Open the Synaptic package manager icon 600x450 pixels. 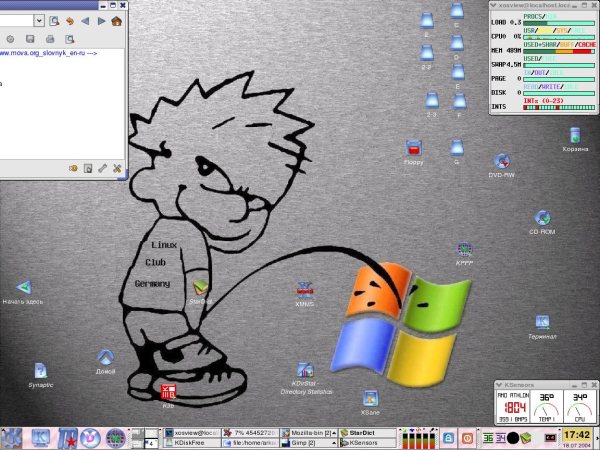(x=40, y=371)
